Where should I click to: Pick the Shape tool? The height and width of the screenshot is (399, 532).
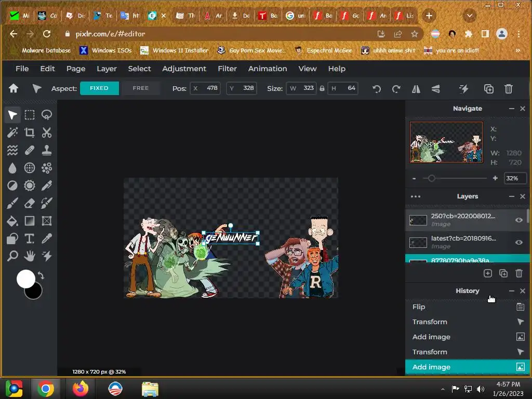point(12,238)
